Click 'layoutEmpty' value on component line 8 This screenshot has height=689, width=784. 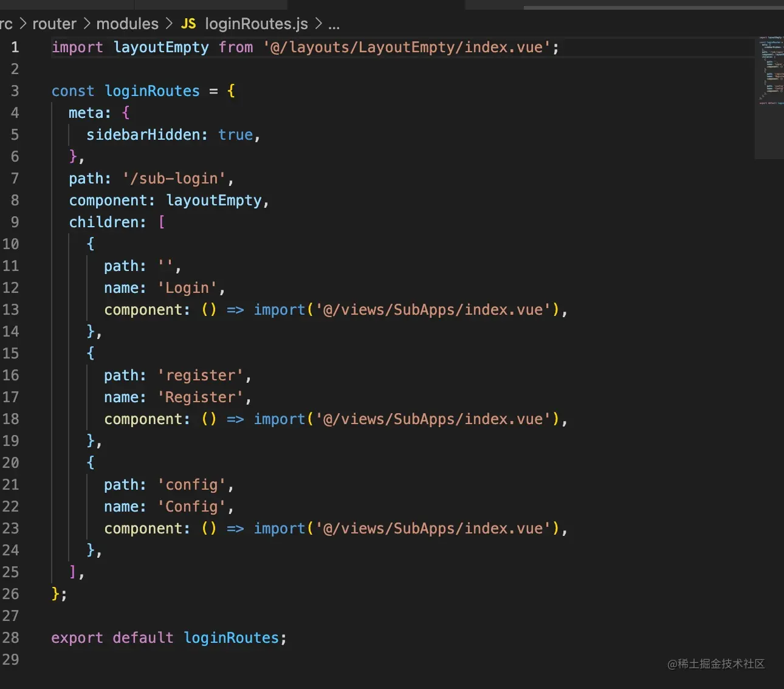214,201
